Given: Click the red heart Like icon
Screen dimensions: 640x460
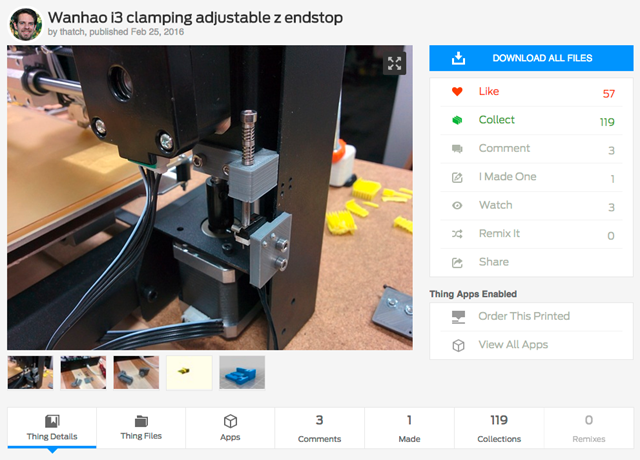Looking at the screenshot, I should (457, 91).
